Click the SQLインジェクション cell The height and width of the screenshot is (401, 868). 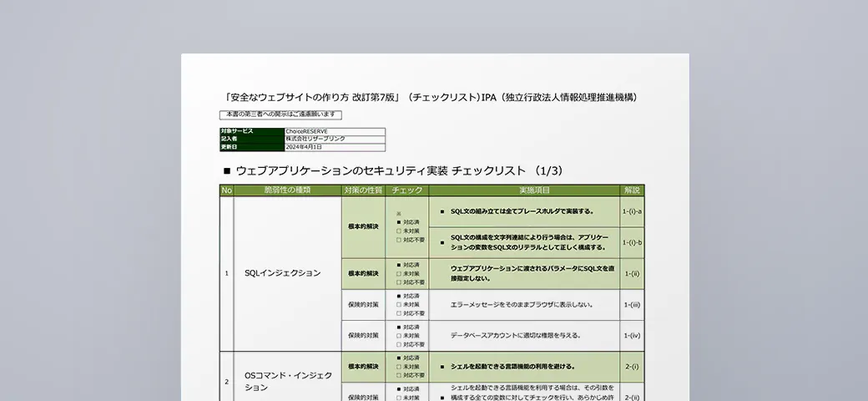coord(282,273)
